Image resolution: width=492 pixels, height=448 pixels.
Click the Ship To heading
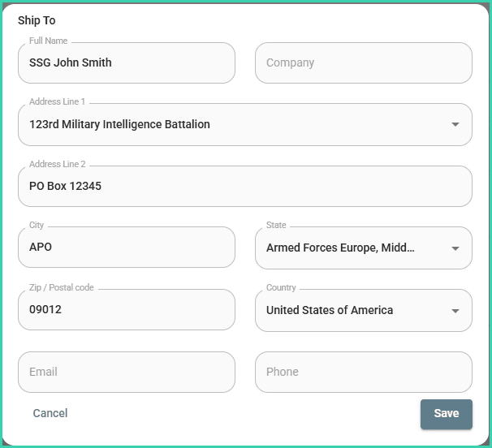coord(37,20)
